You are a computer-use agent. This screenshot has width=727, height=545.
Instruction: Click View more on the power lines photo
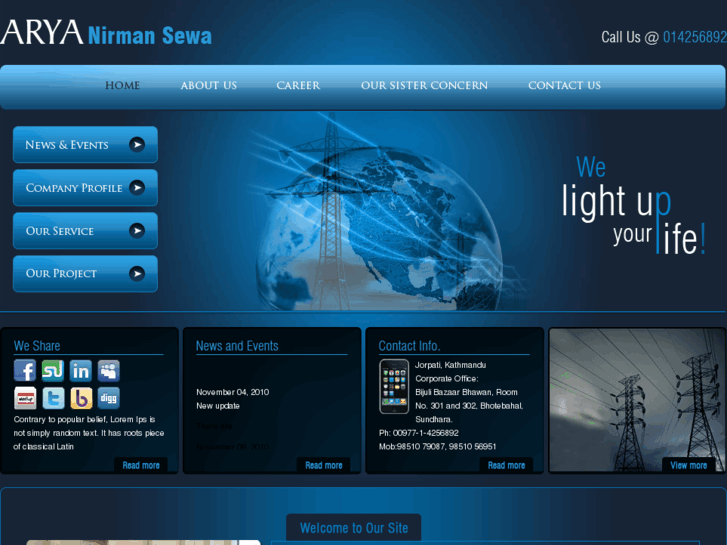coord(689,465)
